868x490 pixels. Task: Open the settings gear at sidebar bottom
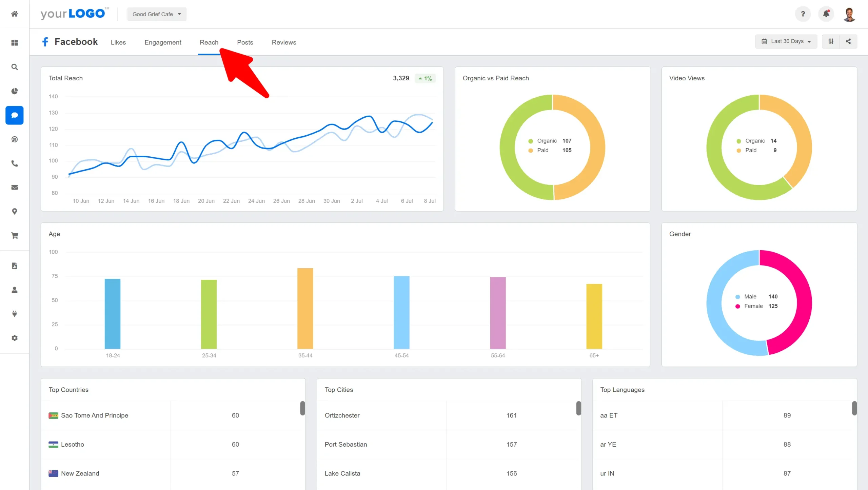[x=15, y=338]
